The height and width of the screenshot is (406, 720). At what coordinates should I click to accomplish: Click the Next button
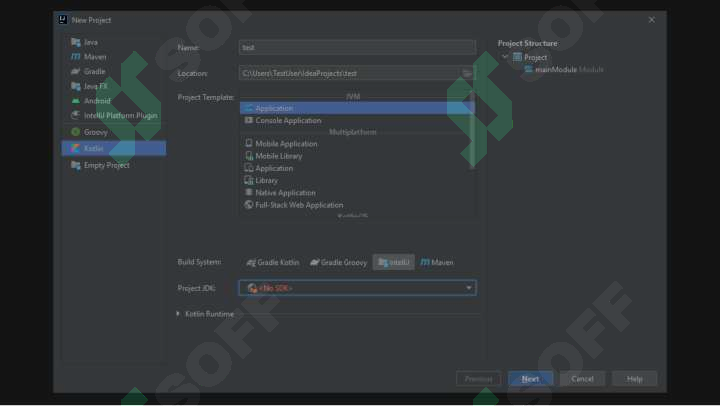point(530,379)
